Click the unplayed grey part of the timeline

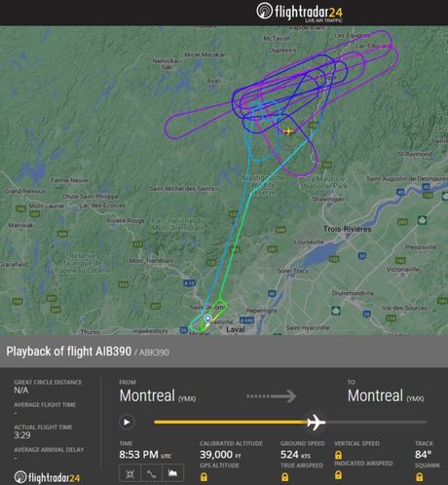[376, 422]
